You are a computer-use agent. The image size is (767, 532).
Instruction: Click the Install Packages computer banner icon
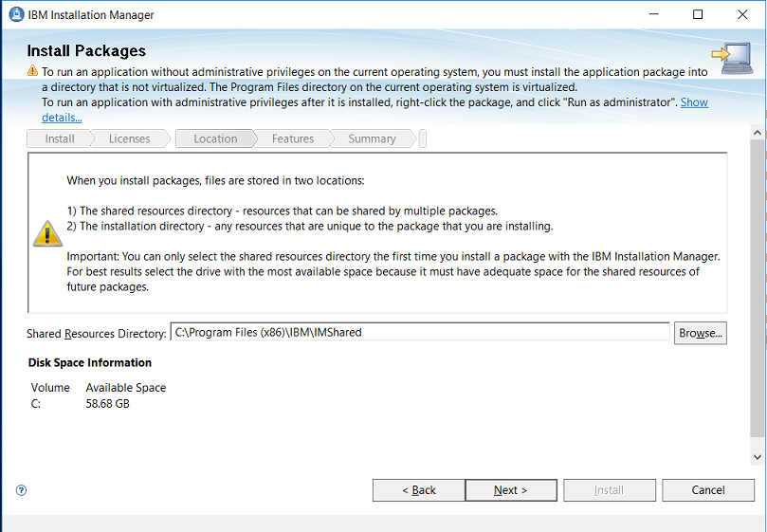click(x=730, y=59)
